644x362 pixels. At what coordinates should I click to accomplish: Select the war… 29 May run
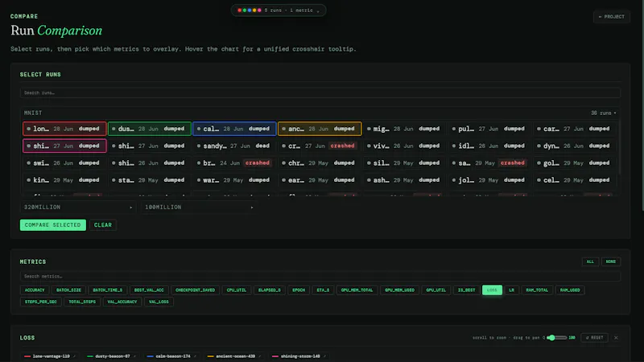234,179
